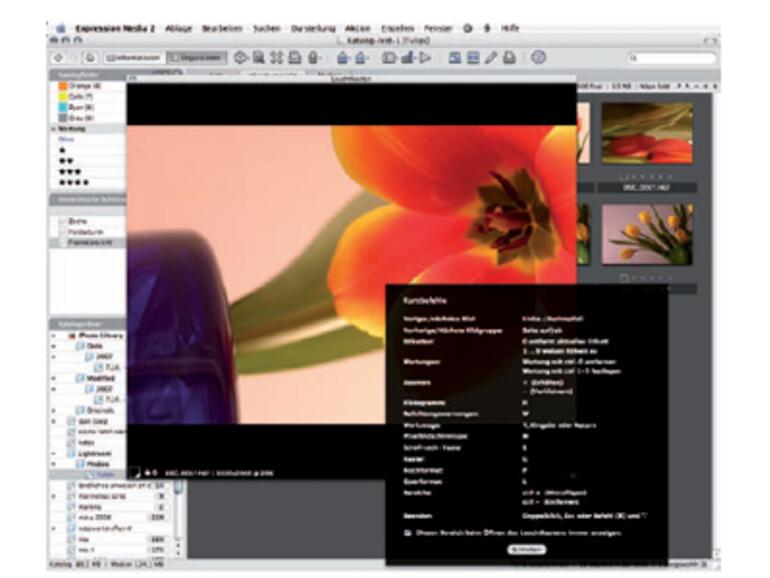Collapse the Lightroom folder node

pos(54,454)
